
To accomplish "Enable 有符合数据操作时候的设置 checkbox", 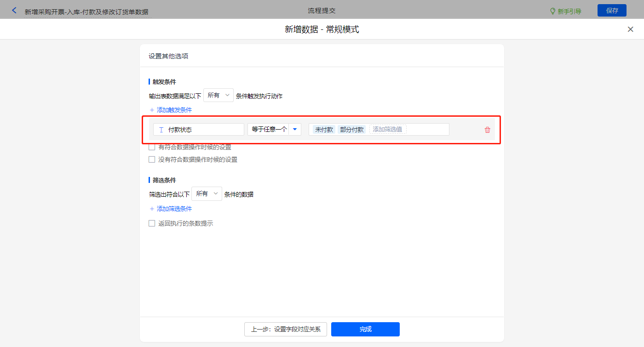I will coord(152,148).
